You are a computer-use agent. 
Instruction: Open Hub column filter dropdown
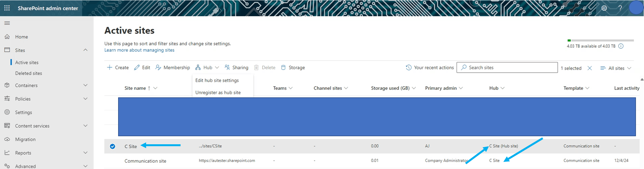click(503, 88)
